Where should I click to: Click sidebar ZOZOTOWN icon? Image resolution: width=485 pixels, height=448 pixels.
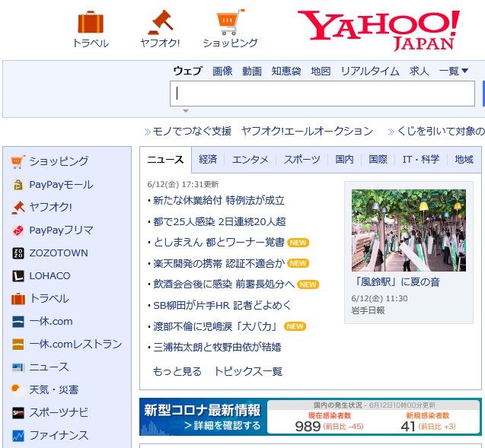[x=18, y=253]
